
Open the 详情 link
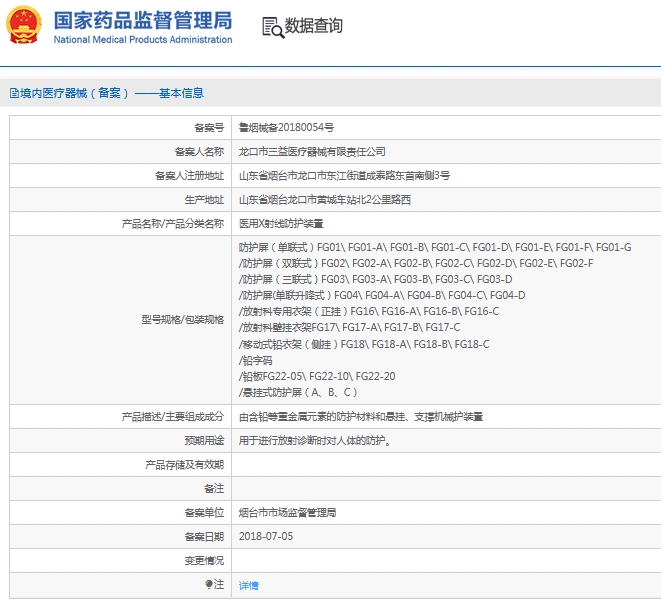tap(249, 585)
